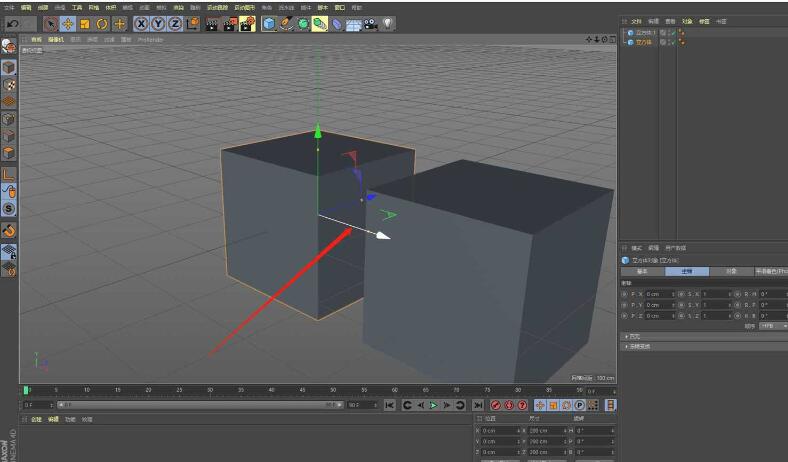Open Render Settings clapperboard with gear

point(247,23)
